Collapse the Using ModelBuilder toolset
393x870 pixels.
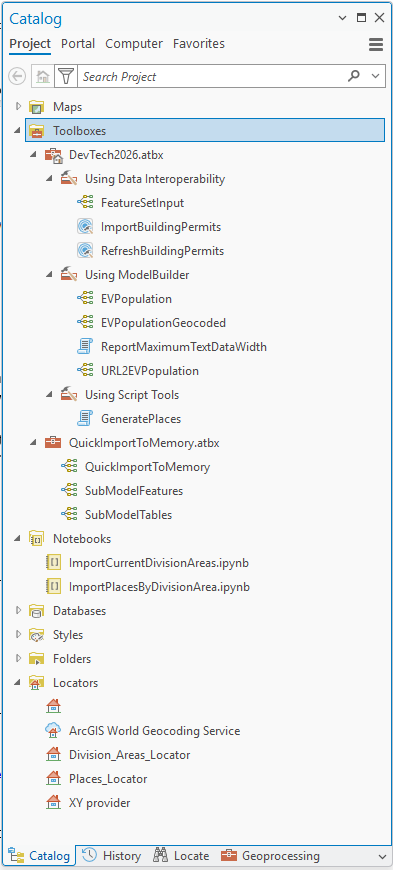[50, 275]
